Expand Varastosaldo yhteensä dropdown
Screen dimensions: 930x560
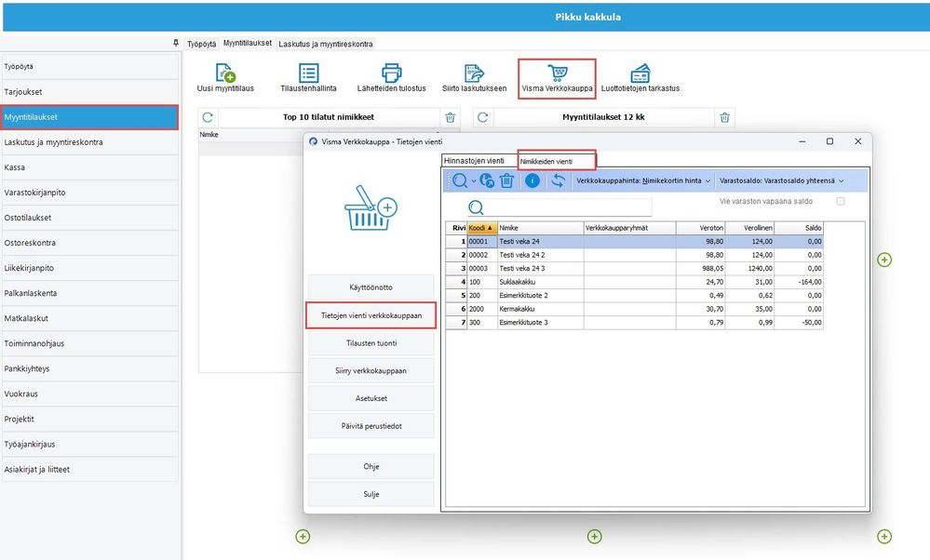pos(781,180)
